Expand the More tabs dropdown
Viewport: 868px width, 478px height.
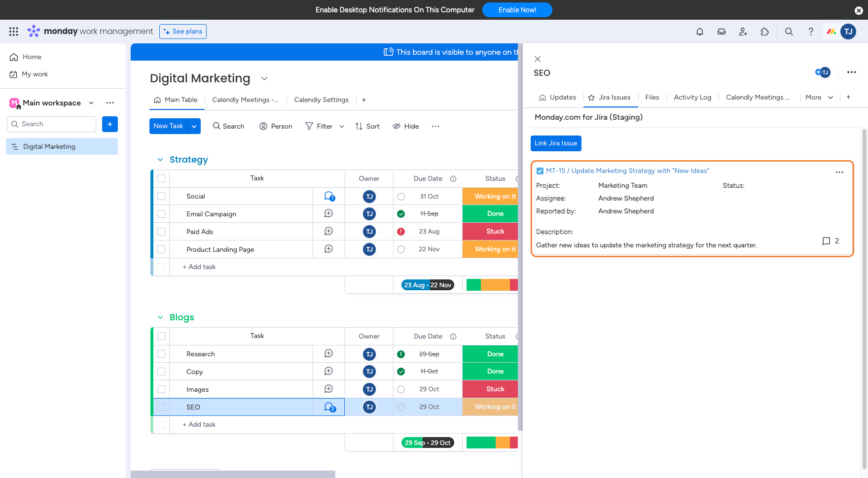[x=819, y=98]
